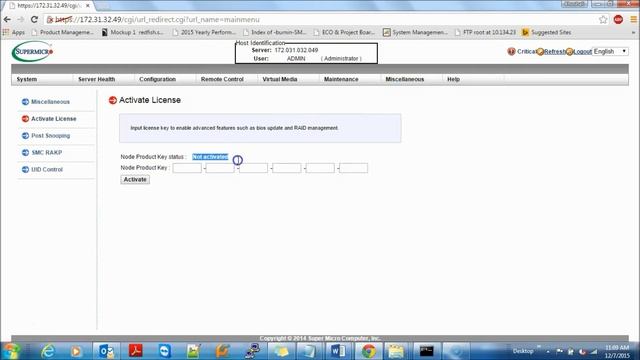
Task: Open the 'Mockup 1 redfish' bookmark
Action: (132, 32)
